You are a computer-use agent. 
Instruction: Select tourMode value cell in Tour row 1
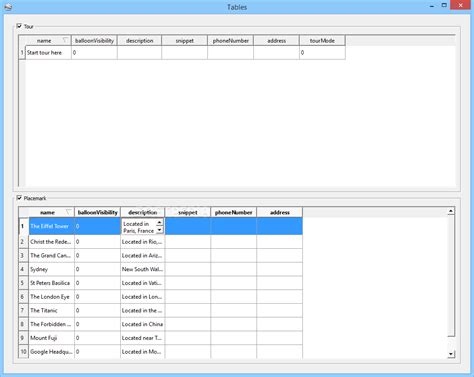tap(322, 53)
